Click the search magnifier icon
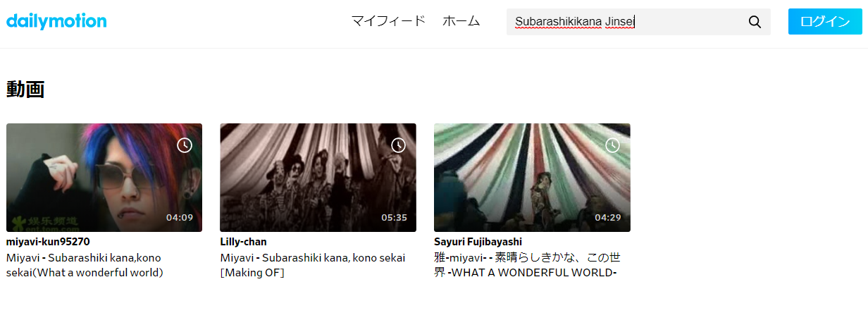868x313 pixels. (755, 22)
